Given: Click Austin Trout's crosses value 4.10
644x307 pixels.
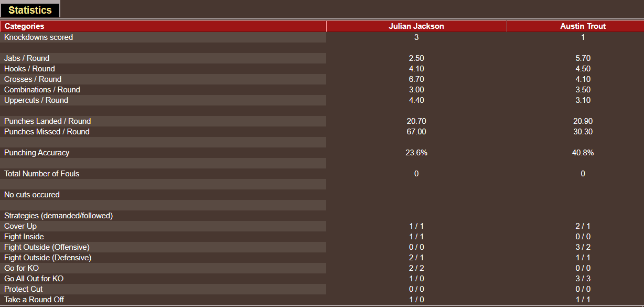Looking at the screenshot, I should pos(583,79).
